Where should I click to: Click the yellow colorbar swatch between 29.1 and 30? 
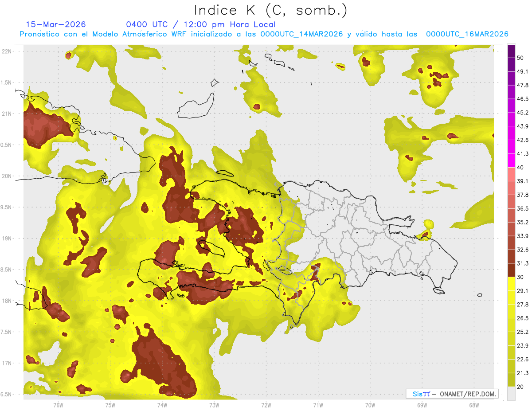click(x=511, y=284)
